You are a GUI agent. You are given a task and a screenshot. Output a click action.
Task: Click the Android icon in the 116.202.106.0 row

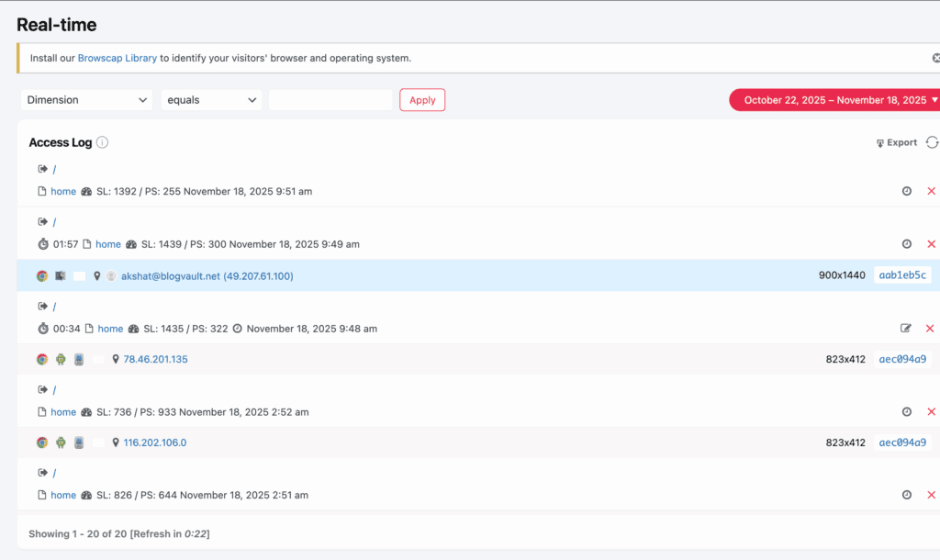(61, 442)
